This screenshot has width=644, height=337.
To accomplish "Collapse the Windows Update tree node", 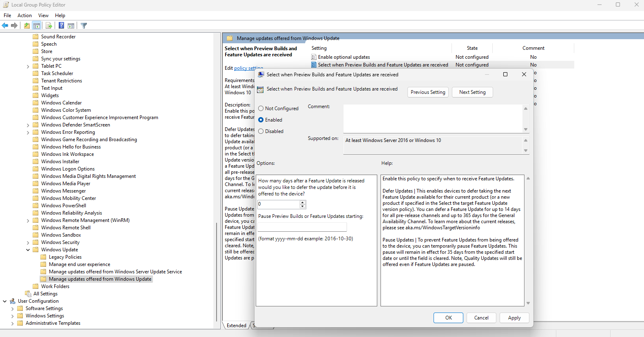I will [28, 250].
